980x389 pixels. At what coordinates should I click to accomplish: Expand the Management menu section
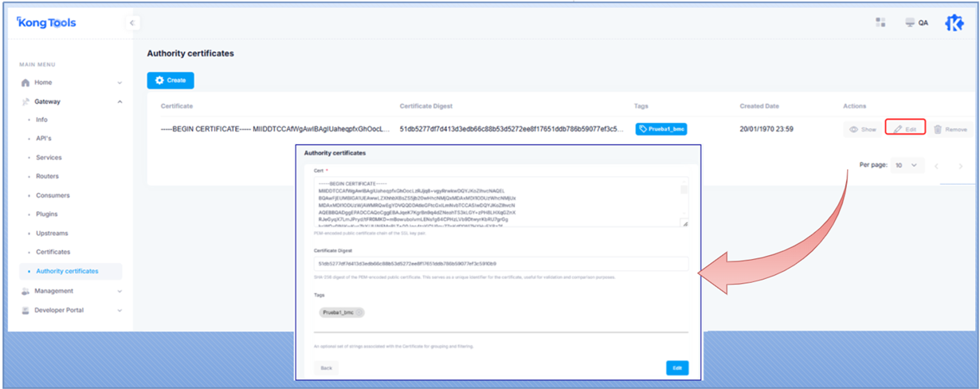pos(120,291)
